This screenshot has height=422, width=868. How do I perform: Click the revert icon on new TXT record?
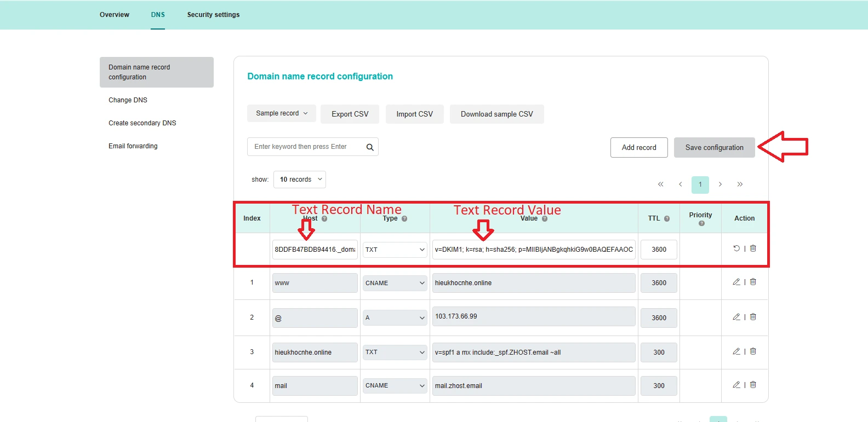point(736,248)
